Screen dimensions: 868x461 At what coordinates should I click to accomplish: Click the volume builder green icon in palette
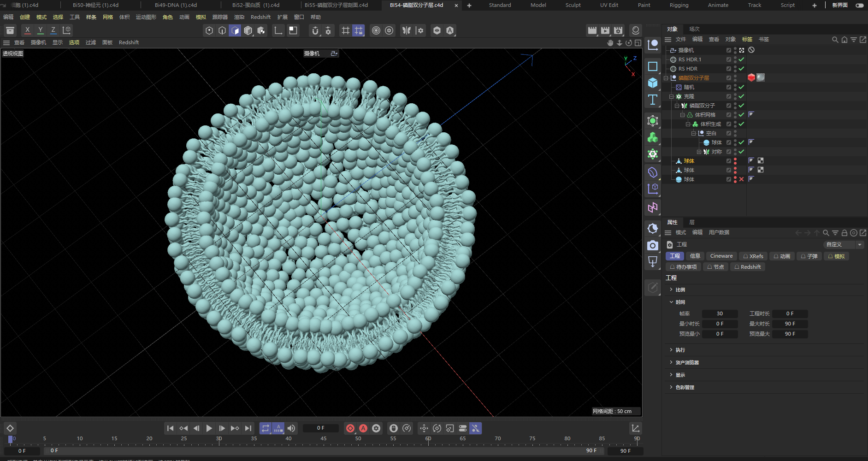(653, 137)
